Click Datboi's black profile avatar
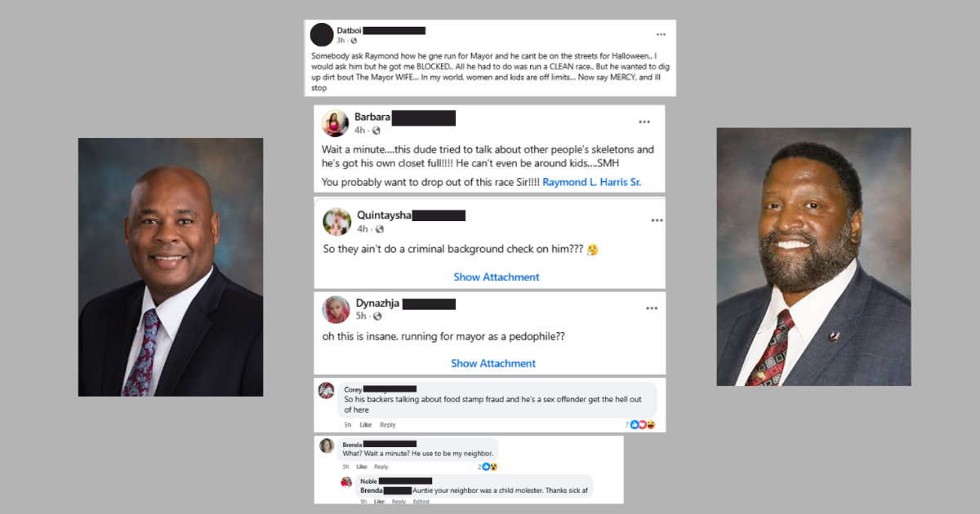Viewport: 980px width, 514px height. [322, 34]
